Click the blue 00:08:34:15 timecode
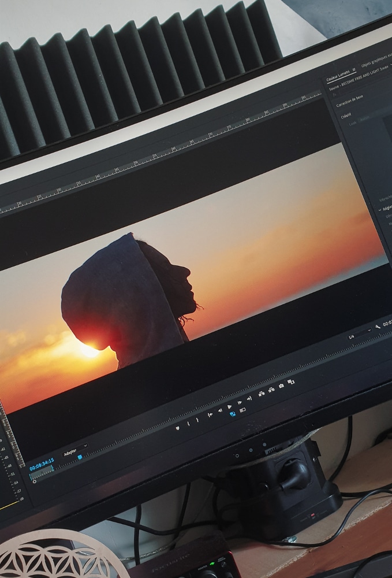The height and width of the screenshot is (578, 392). [42, 464]
